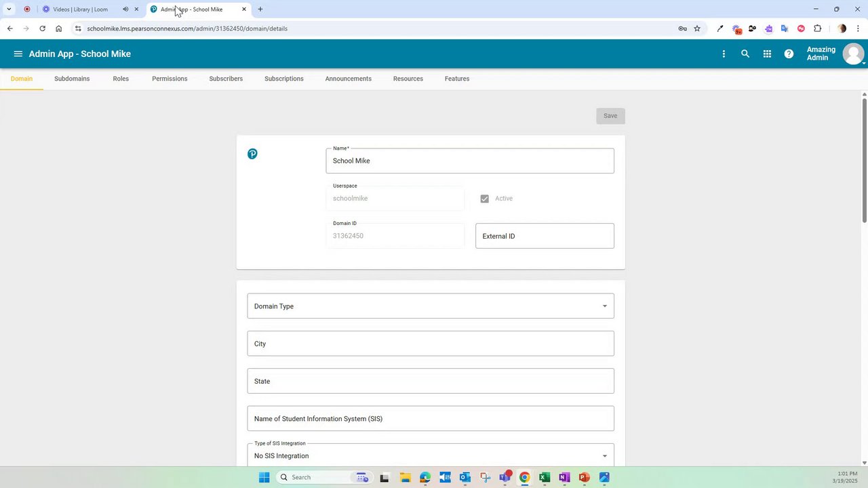
Task: Close the Admin App - School Mike tab
Action: coord(244,9)
